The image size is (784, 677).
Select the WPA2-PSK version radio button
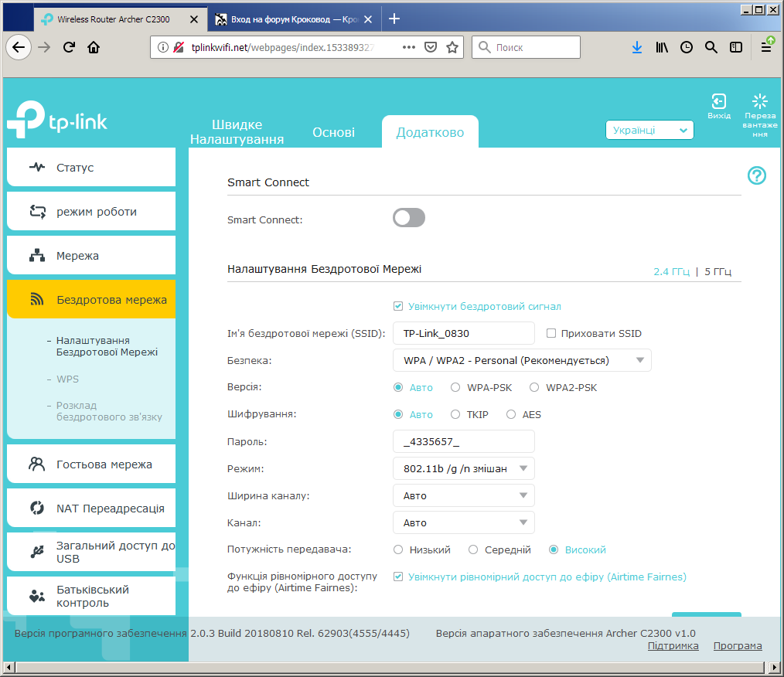[534, 387]
